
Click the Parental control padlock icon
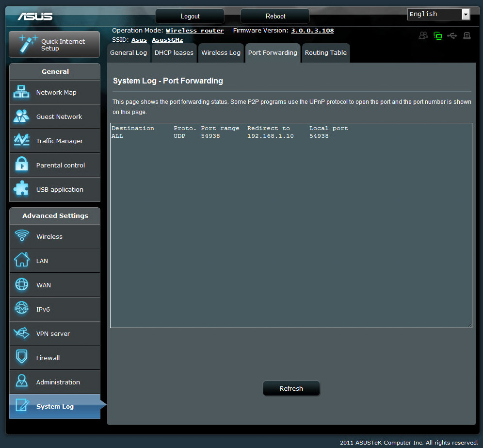[x=21, y=165]
